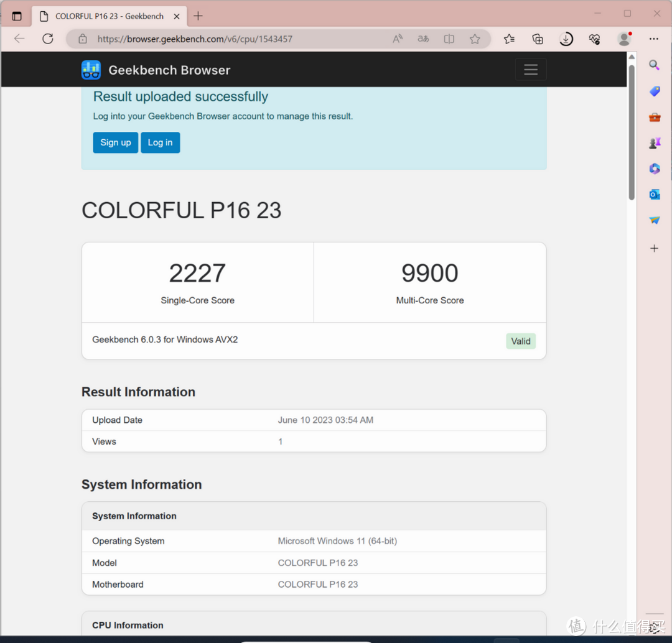Click the Log in button
Screen dimensions: 672x643
[161, 142]
